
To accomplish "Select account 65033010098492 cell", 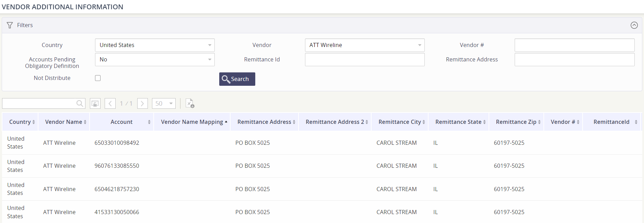I will 117,143.
